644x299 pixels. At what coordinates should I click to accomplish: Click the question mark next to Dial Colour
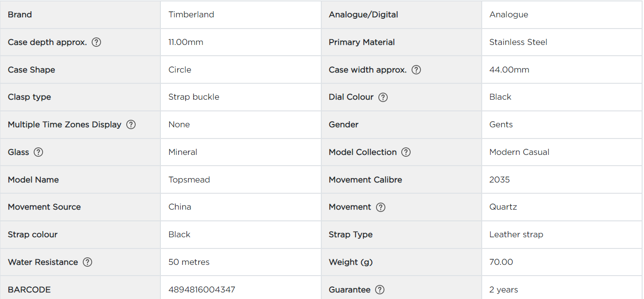click(x=383, y=97)
